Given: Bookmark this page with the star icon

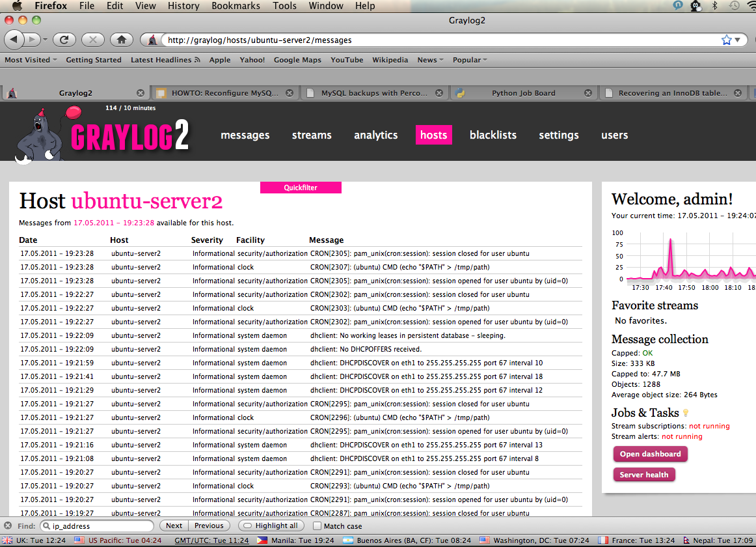Looking at the screenshot, I should [726, 40].
